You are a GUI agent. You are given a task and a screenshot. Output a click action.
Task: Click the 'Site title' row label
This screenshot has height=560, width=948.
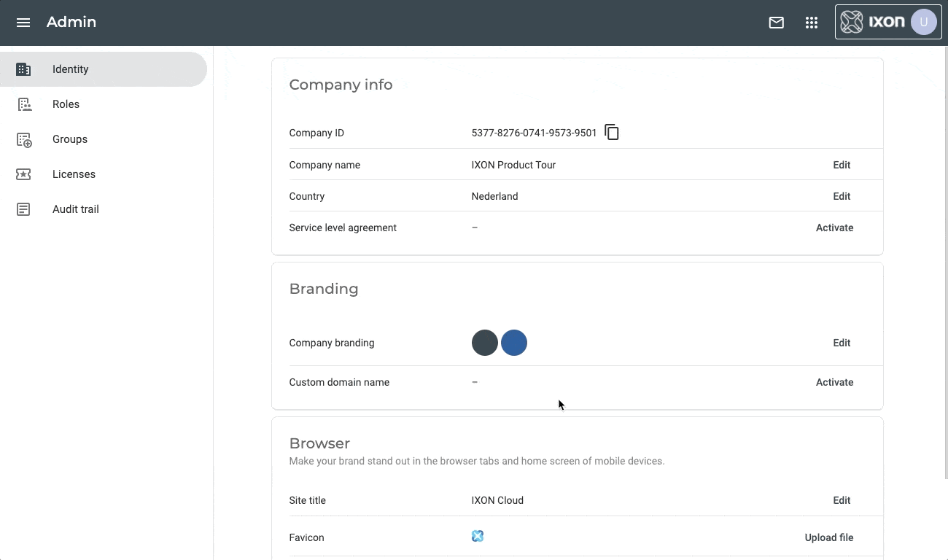coord(307,500)
